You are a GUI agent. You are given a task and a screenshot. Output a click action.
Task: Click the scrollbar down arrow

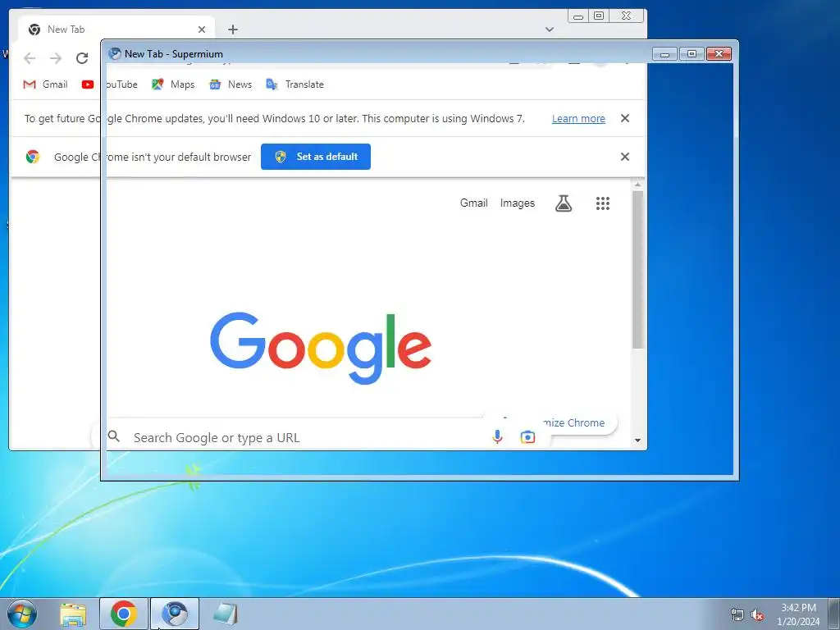637,441
